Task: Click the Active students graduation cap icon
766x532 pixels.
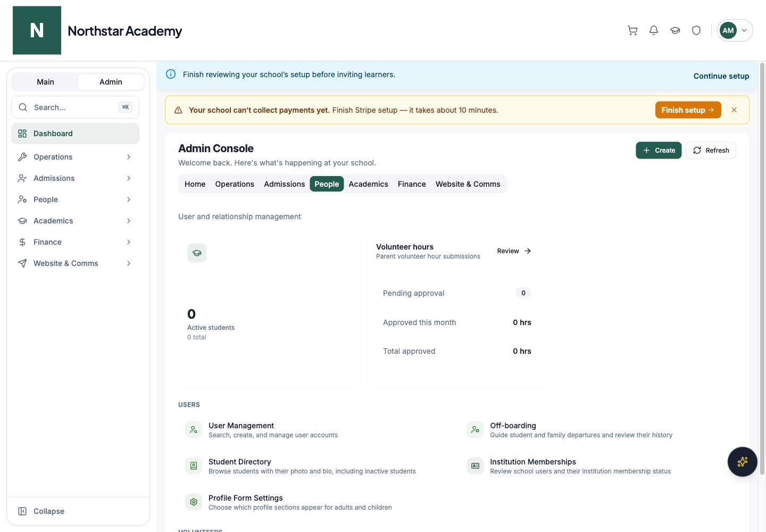Action: pyautogui.click(x=197, y=253)
